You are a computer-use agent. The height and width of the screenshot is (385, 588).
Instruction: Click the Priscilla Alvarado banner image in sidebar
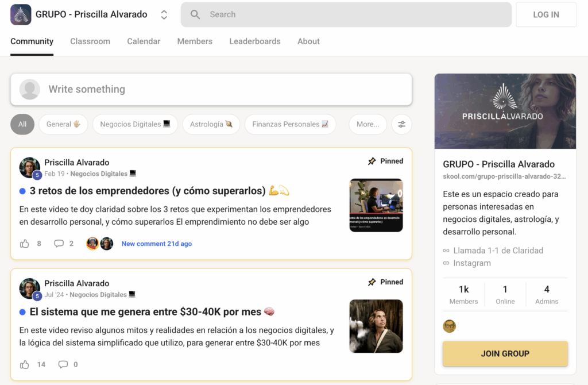pyautogui.click(x=505, y=111)
